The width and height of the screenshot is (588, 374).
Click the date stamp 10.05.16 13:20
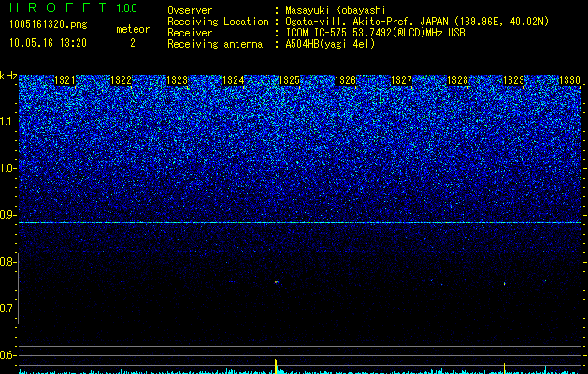pos(48,43)
